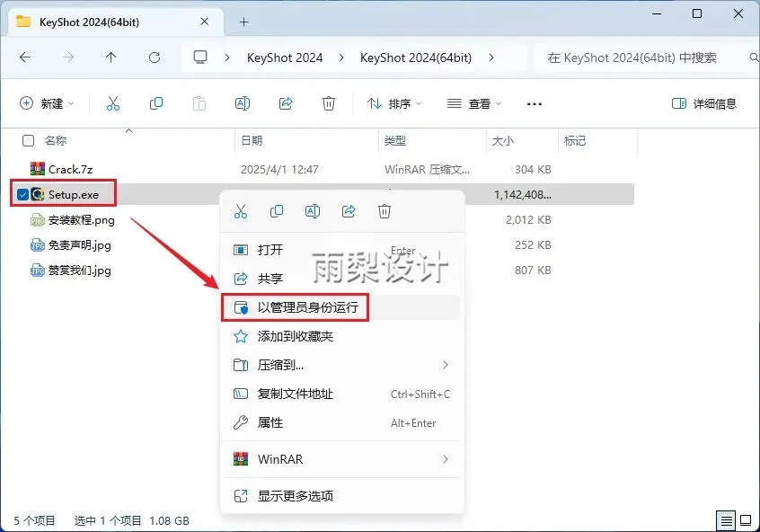Choose 显示更多选项 in the context menu

pyautogui.click(x=340, y=496)
